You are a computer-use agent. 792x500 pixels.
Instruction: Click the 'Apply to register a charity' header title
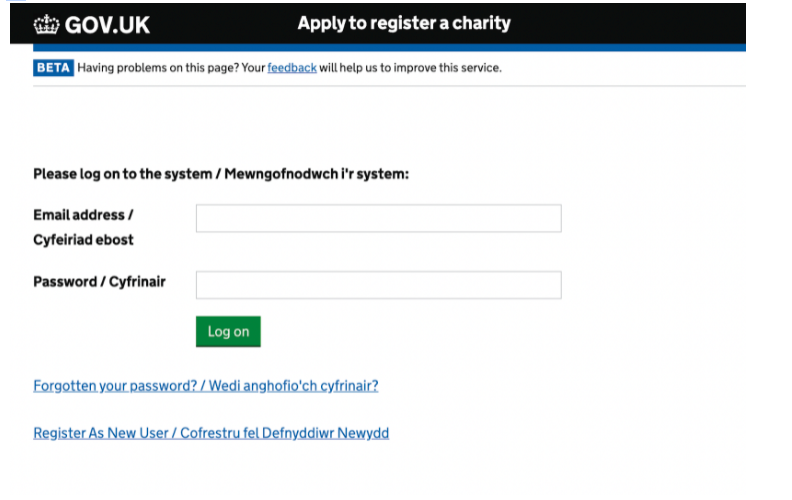coord(403,23)
